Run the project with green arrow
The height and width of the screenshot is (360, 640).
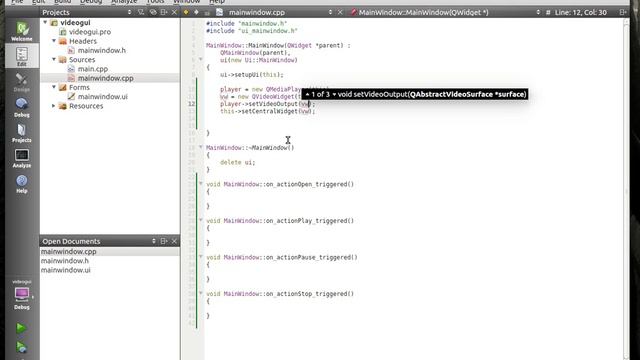pos(22,328)
